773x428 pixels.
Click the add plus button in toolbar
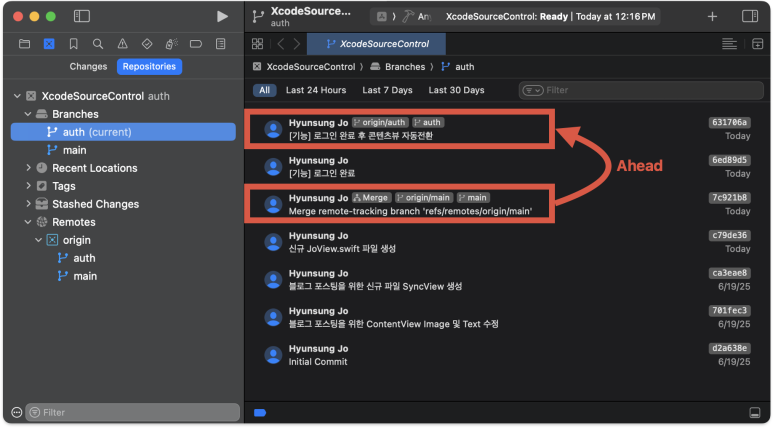click(712, 17)
